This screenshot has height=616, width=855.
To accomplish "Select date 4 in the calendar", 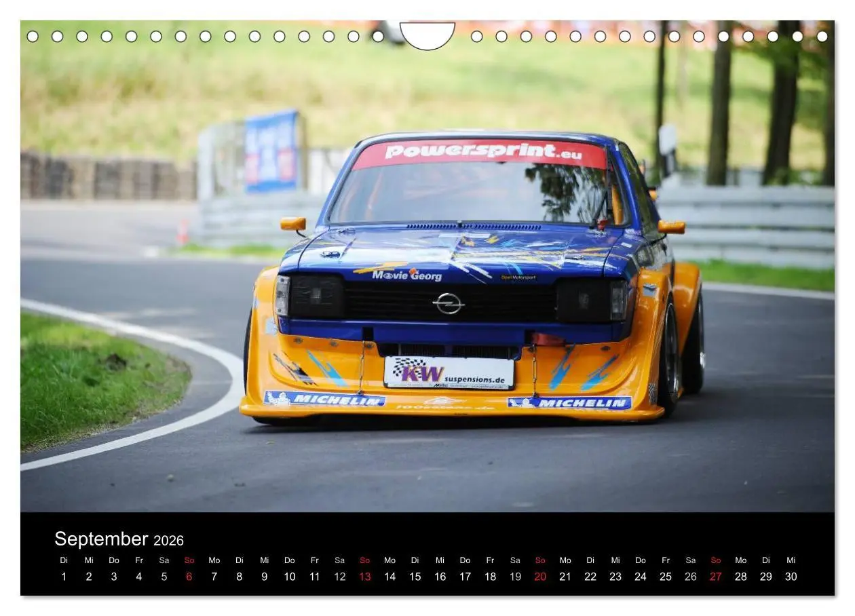I will (x=139, y=577).
